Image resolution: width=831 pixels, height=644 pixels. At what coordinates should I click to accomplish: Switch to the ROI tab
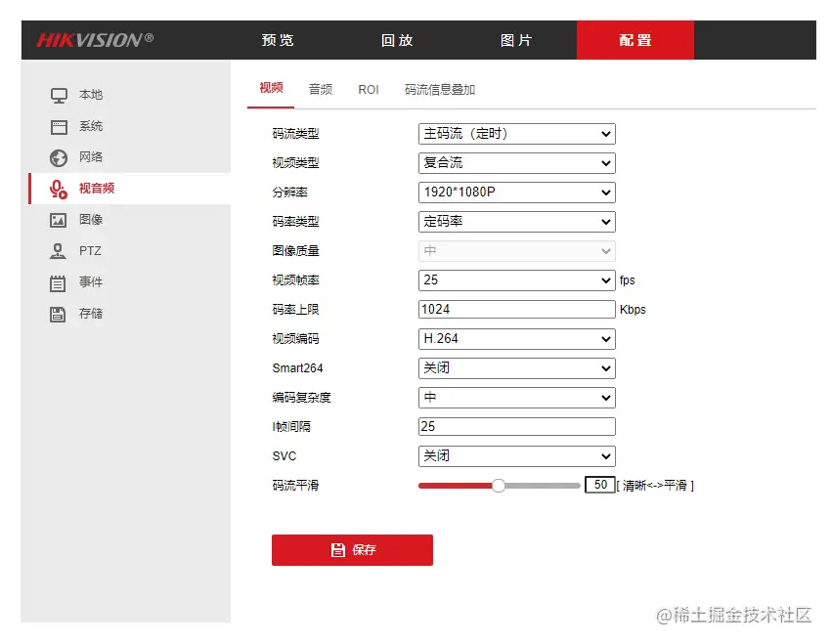click(369, 90)
